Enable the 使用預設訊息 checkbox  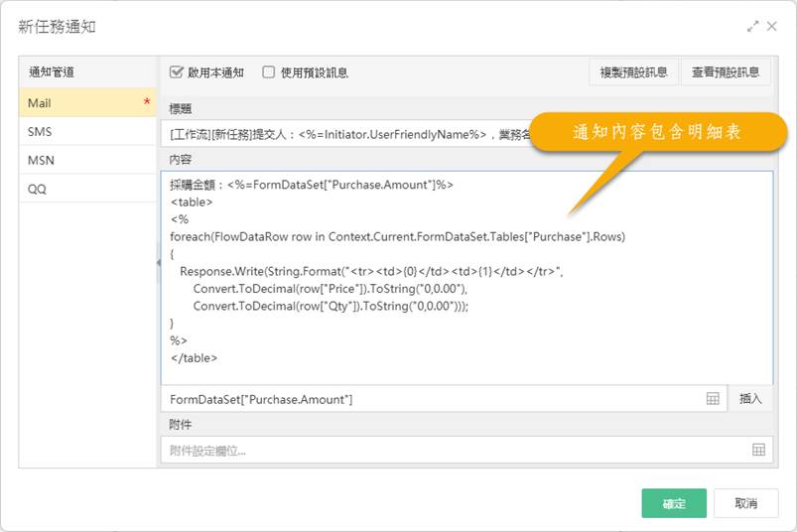(x=268, y=72)
